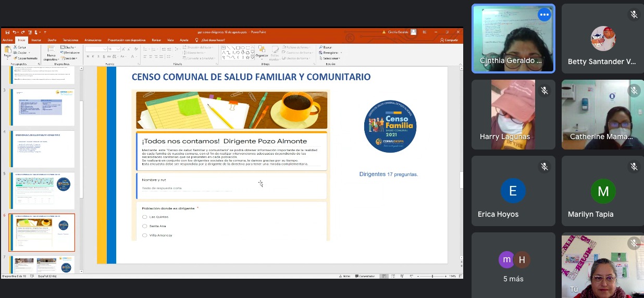This screenshot has height=298, width=644.
Task: Click the zoom-out minus in status bar
Action: 418,276
